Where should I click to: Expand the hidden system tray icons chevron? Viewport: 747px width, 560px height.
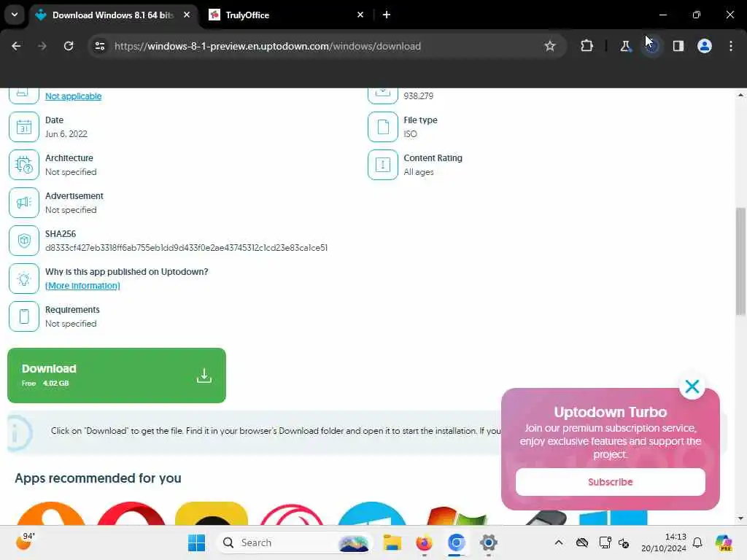point(559,542)
